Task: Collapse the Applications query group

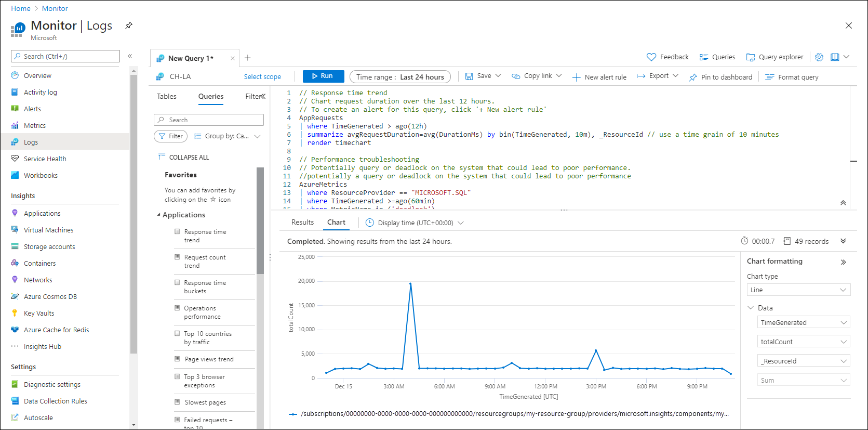Action: pos(159,215)
